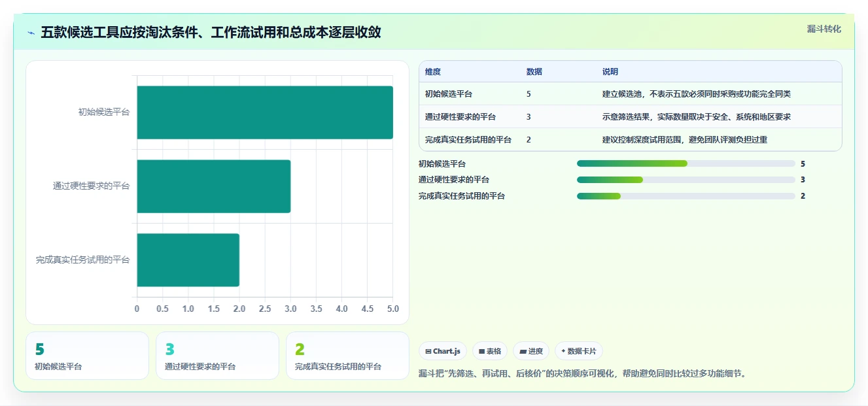Click the 说明 column header

tap(610, 72)
